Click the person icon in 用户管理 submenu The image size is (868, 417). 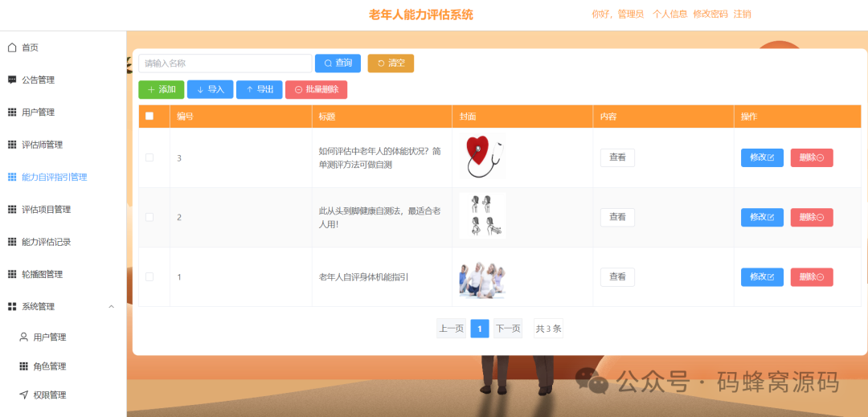(x=24, y=337)
